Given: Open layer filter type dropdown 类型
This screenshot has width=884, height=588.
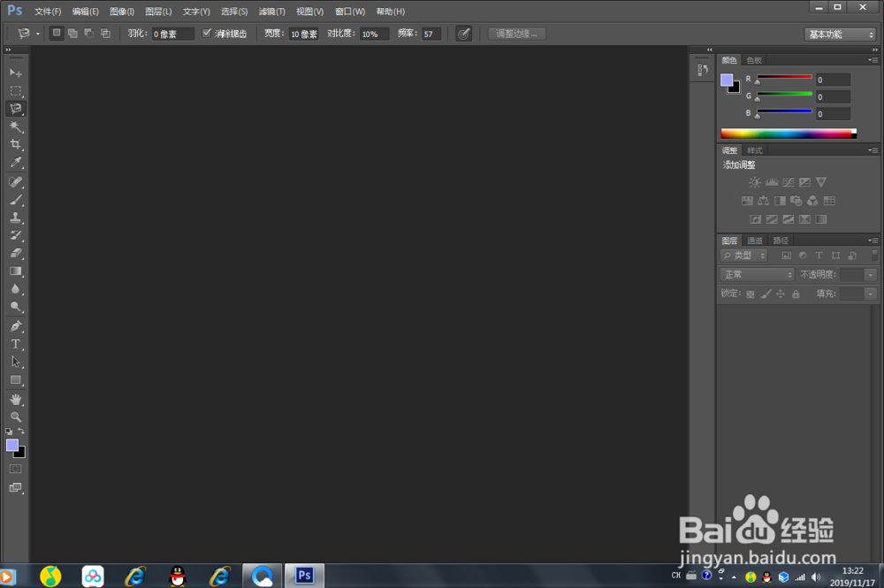Looking at the screenshot, I should [743, 256].
